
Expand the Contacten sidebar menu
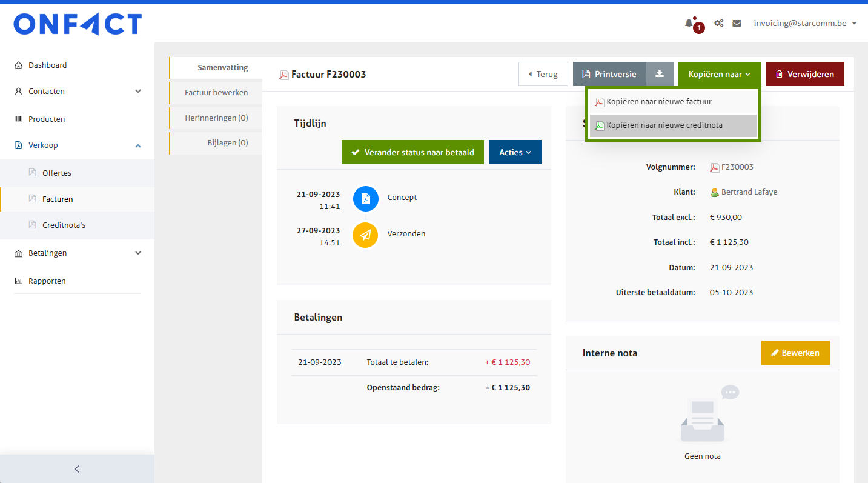137,92
